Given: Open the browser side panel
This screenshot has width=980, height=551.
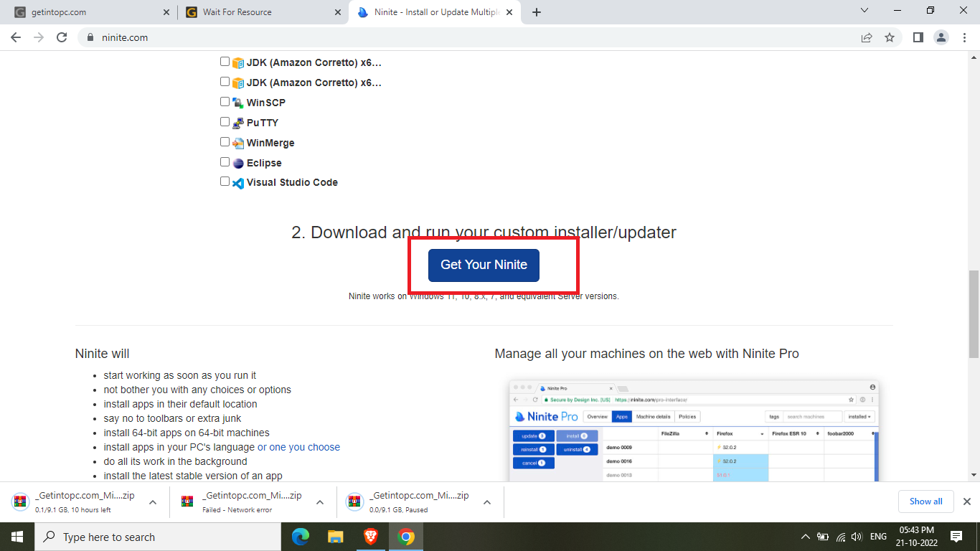Looking at the screenshot, I should click(918, 37).
